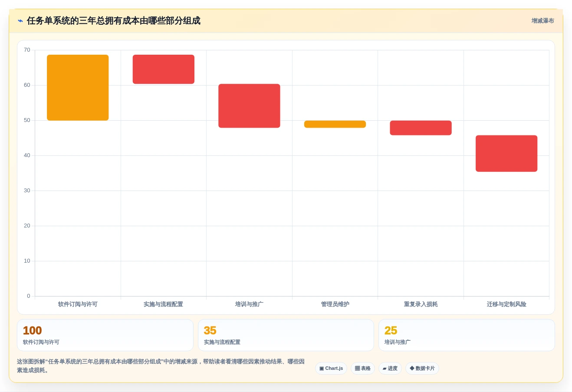The image size is (572, 392).
Task: Select the red 迁移与定制风险 bar
Action: tap(506, 154)
